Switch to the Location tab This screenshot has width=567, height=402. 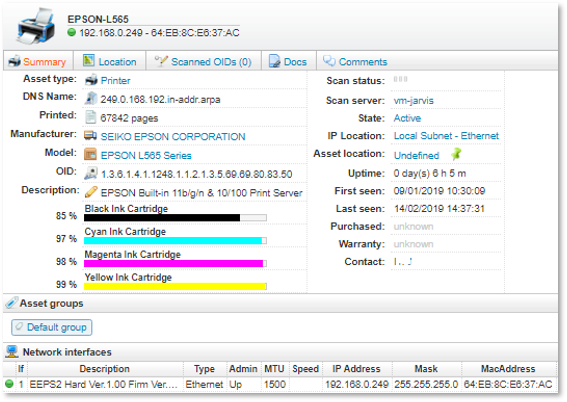[x=110, y=62]
